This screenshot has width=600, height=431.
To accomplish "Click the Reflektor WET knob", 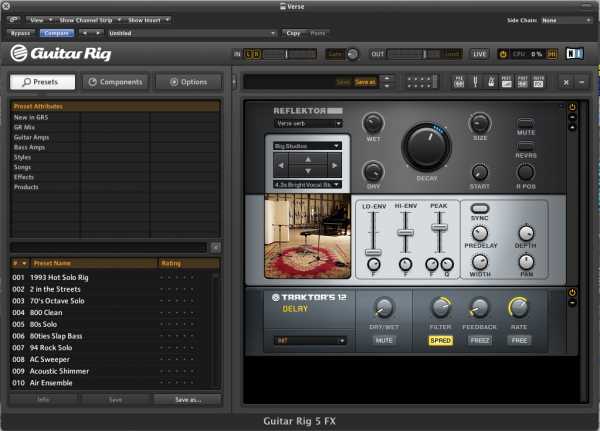I will [373, 123].
